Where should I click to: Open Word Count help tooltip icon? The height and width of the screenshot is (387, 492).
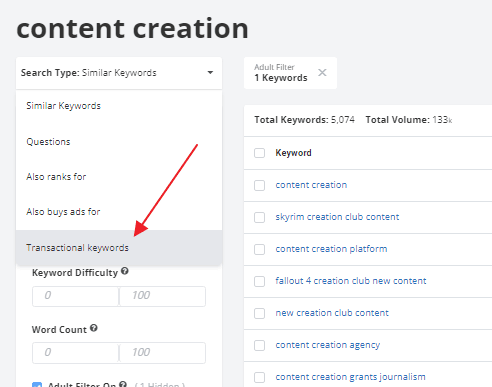pyautogui.click(x=94, y=328)
